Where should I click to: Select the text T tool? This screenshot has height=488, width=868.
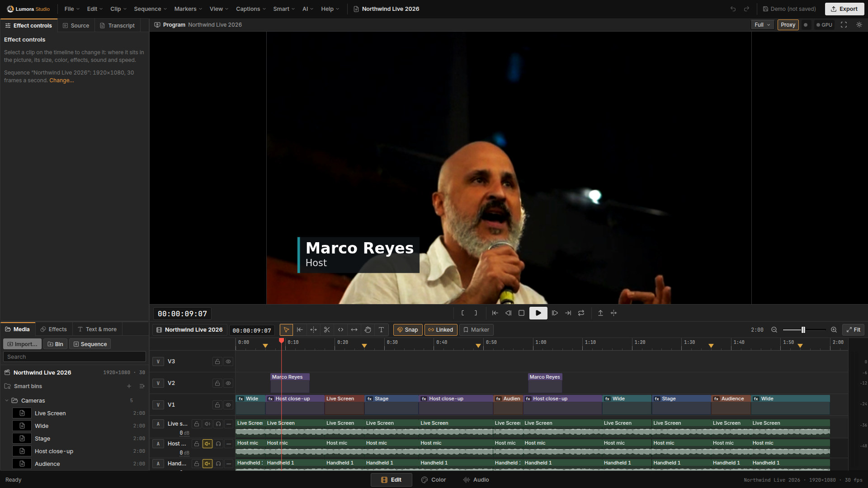pos(381,330)
